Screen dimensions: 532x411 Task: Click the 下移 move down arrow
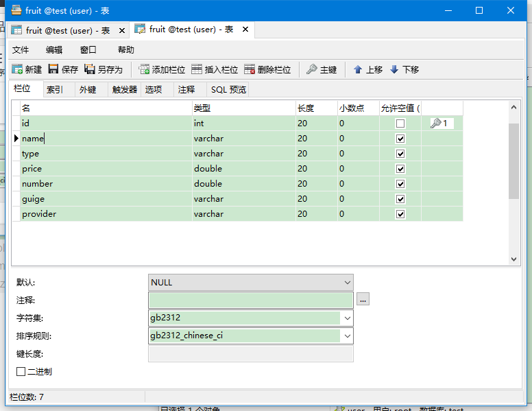point(394,69)
